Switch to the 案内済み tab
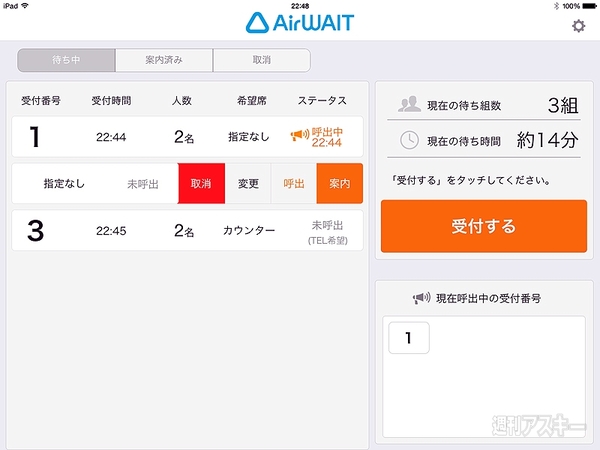The width and height of the screenshot is (600, 450). pos(164,60)
